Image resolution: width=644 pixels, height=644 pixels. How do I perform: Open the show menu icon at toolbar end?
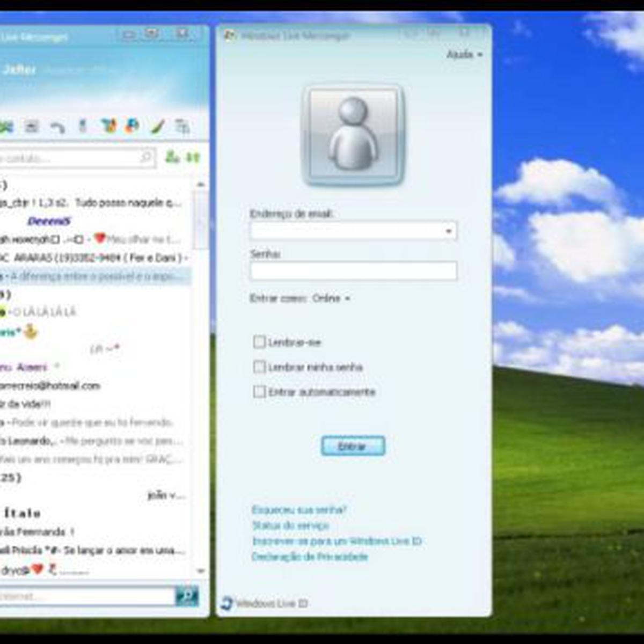pos(182,127)
